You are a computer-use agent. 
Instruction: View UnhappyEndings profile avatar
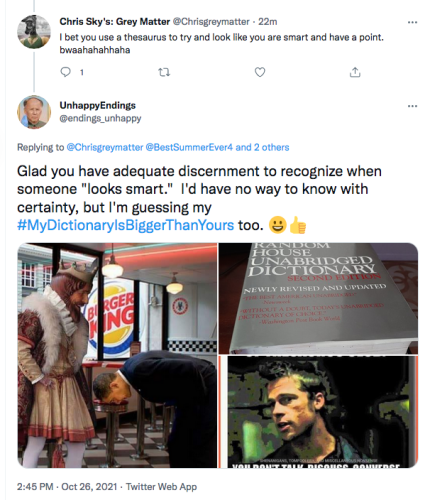(34, 112)
